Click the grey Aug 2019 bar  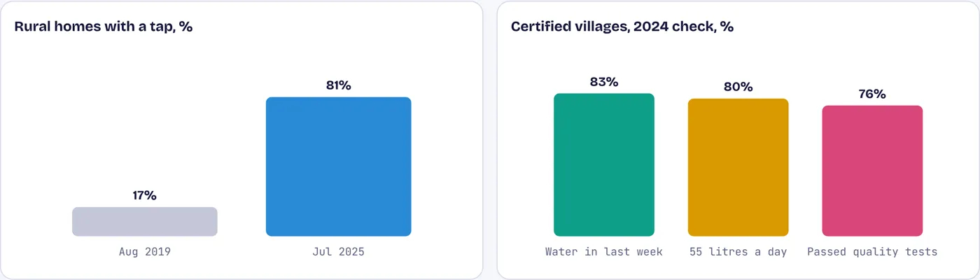point(145,221)
